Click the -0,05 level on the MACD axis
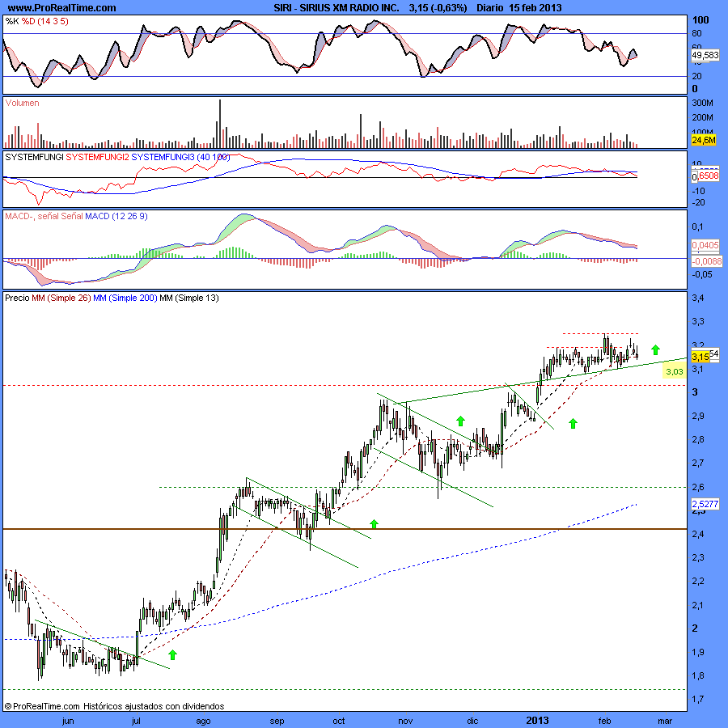Image resolution: width=728 pixels, height=728 pixels. pyautogui.click(x=702, y=274)
